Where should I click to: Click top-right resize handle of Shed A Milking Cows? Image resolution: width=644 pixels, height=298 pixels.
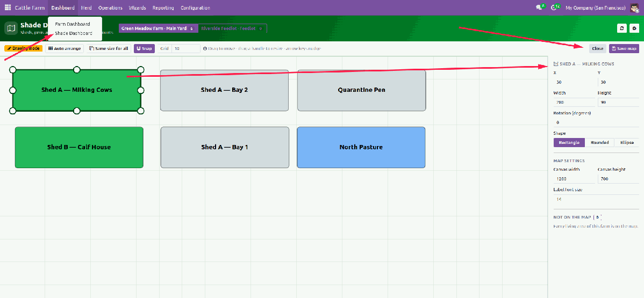[x=140, y=69]
